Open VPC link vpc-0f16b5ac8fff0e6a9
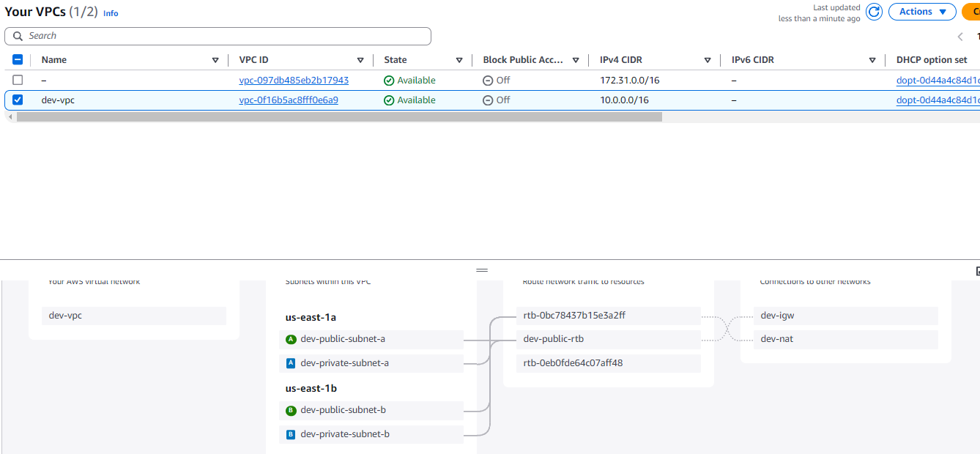The height and width of the screenshot is (454, 980). 289,100
